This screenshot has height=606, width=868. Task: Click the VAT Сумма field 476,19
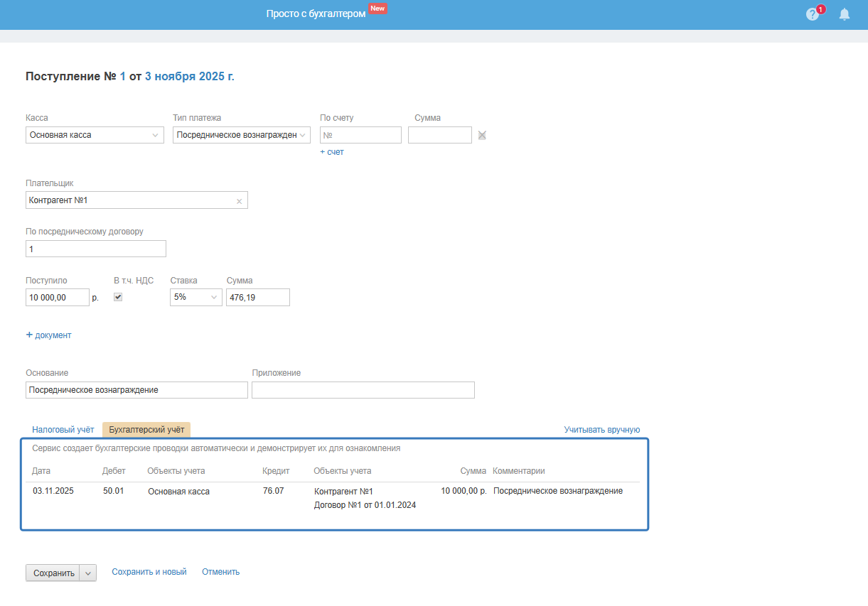pyautogui.click(x=258, y=298)
